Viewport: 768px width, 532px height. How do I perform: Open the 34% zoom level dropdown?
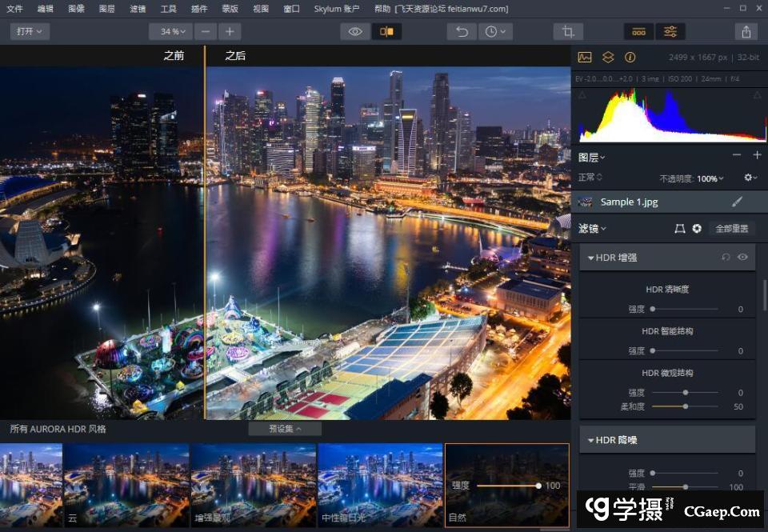[170, 32]
